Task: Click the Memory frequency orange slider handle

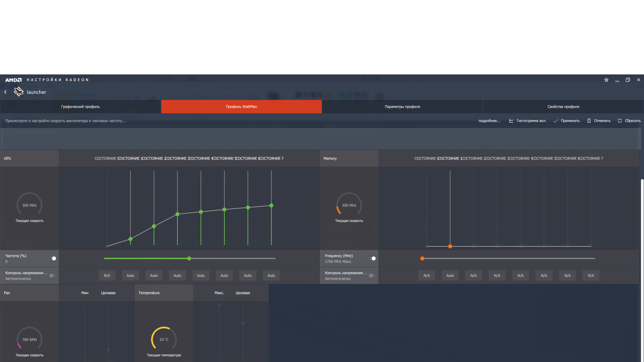Action: tap(422, 258)
